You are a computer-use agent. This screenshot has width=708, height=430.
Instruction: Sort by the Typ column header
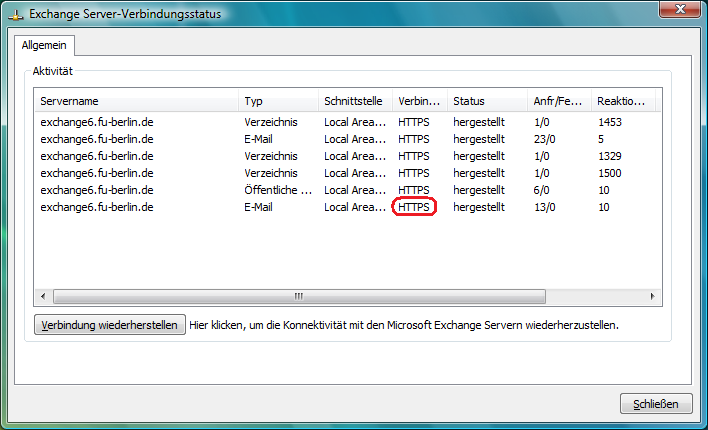point(278,101)
